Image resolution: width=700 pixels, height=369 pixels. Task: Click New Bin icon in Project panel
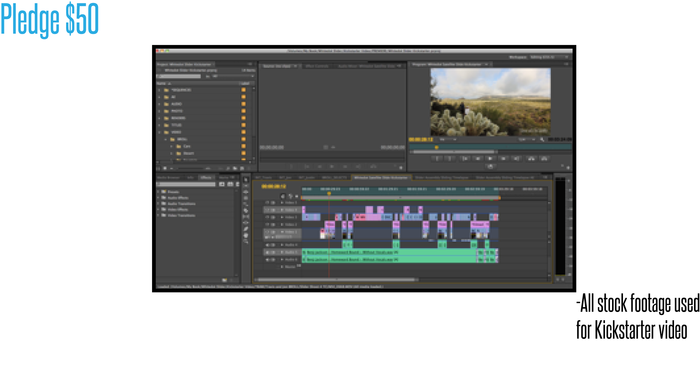click(235, 168)
